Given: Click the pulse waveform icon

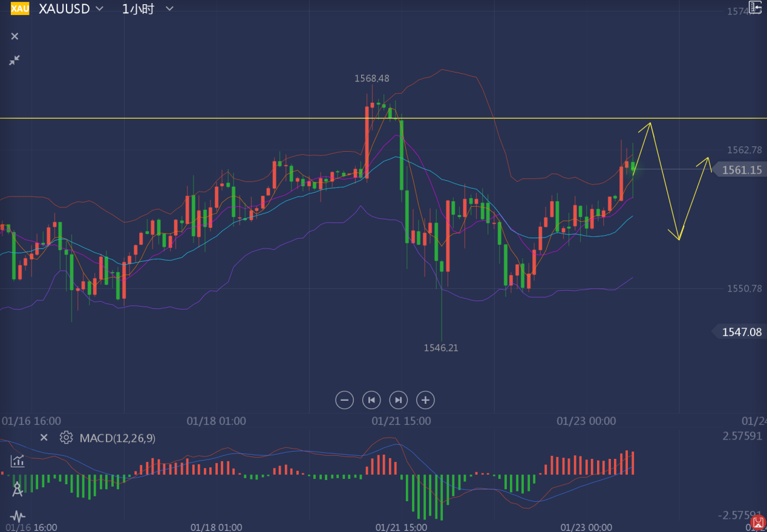Looking at the screenshot, I should click(18, 516).
